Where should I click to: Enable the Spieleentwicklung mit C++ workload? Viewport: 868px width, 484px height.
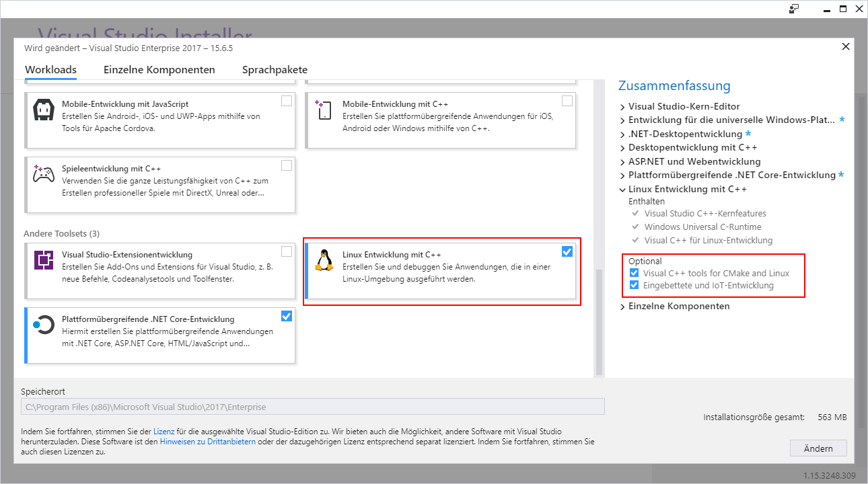287,165
